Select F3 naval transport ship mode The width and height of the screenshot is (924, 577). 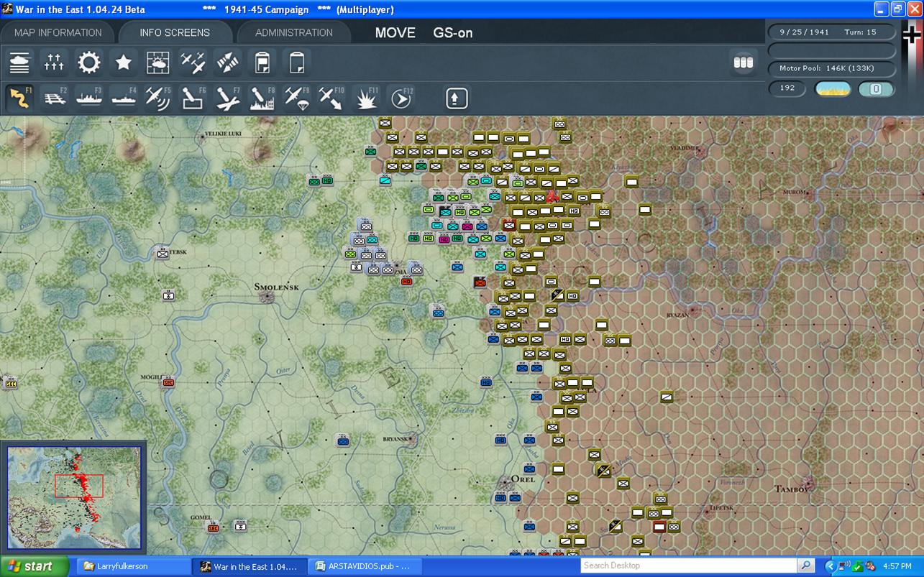click(89, 98)
